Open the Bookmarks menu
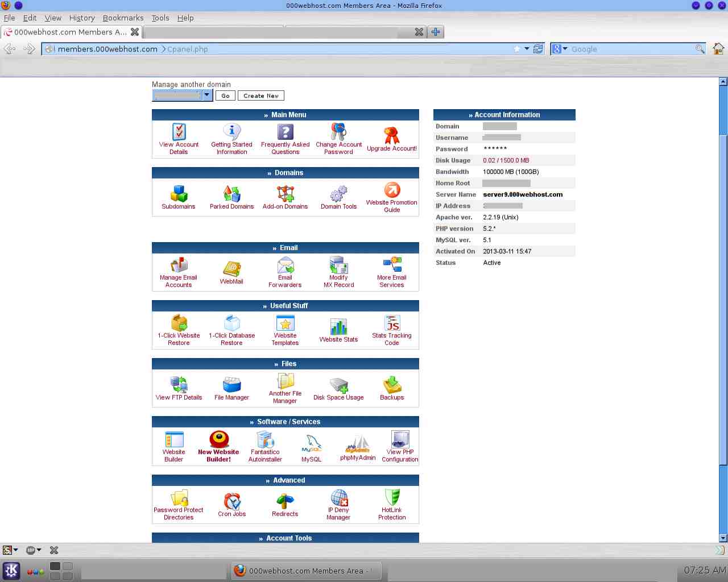The height and width of the screenshot is (582, 728). (x=123, y=18)
